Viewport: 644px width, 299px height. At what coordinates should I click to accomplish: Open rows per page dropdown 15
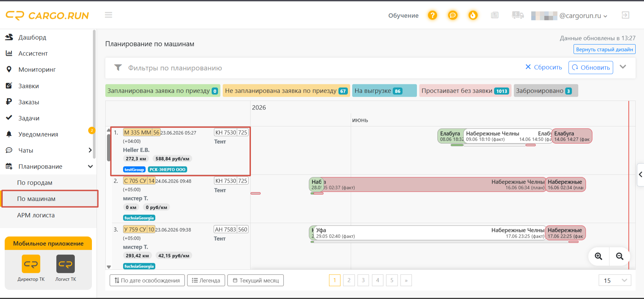coord(615,280)
